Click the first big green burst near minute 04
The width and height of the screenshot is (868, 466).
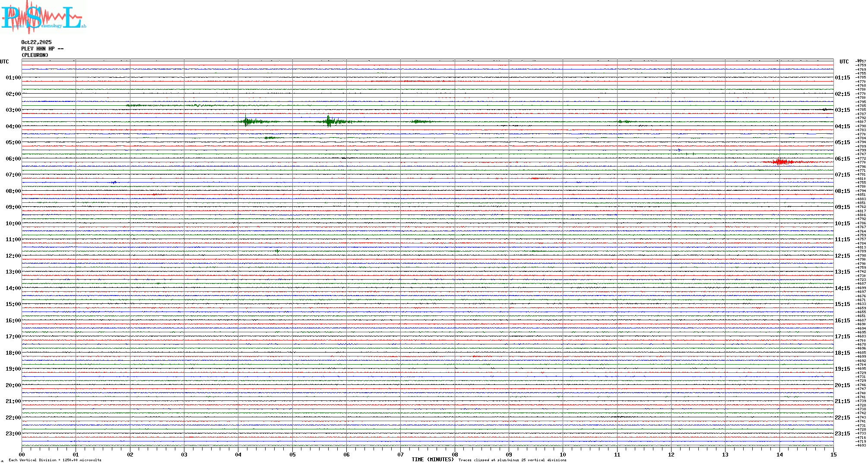pos(246,122)
